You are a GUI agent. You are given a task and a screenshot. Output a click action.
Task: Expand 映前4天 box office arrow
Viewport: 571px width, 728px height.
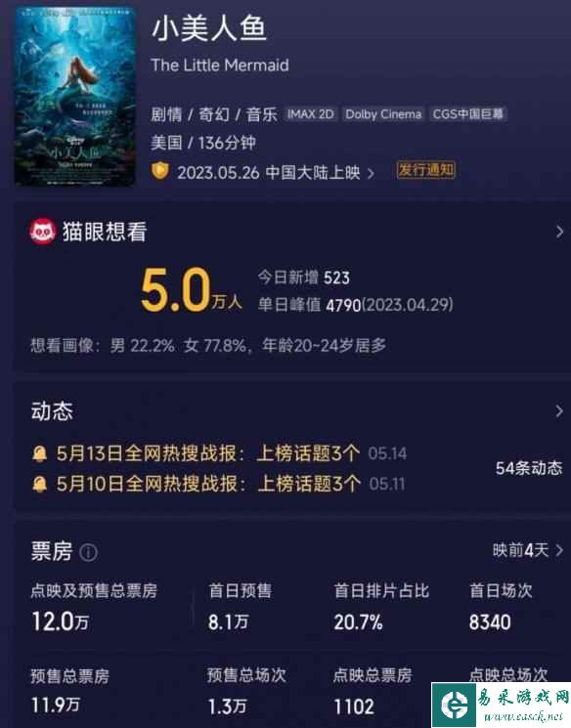pos(559,551)
